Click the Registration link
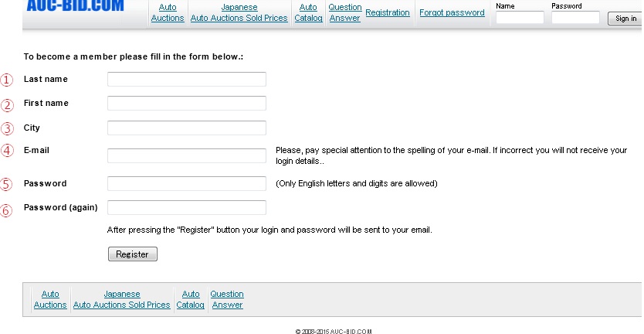This screenshot has width=644, height=334. [x=388, y=12]
